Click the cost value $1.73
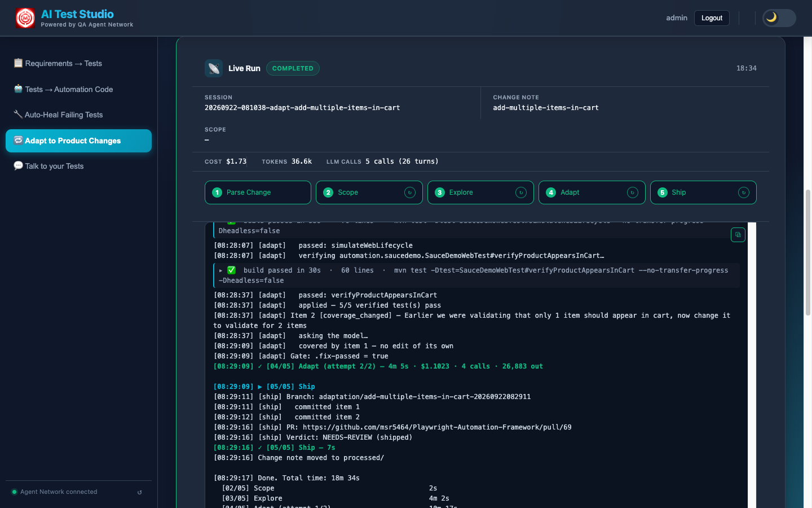This screenshot has width=812, height=508. pos(236,161)
